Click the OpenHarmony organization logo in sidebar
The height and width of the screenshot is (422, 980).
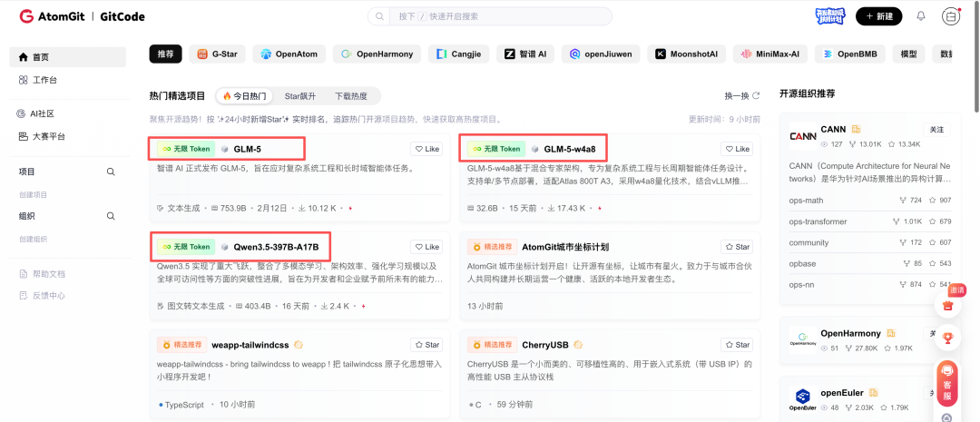tap(802, 339)
